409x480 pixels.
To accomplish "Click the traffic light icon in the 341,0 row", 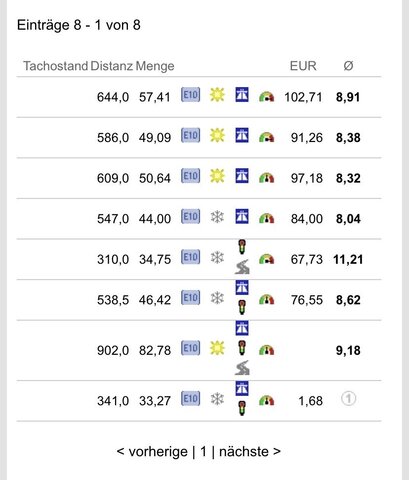I will point(242,409).
